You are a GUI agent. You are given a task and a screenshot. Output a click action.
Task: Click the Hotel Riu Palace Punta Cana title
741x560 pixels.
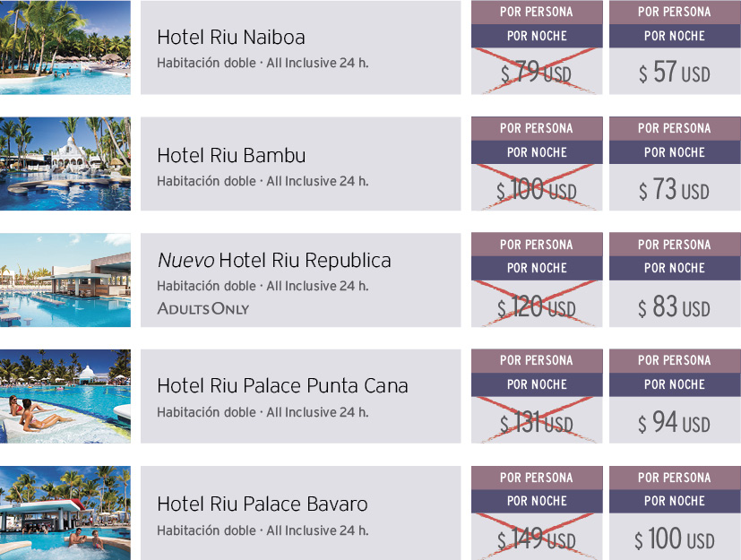click(282, 385)
